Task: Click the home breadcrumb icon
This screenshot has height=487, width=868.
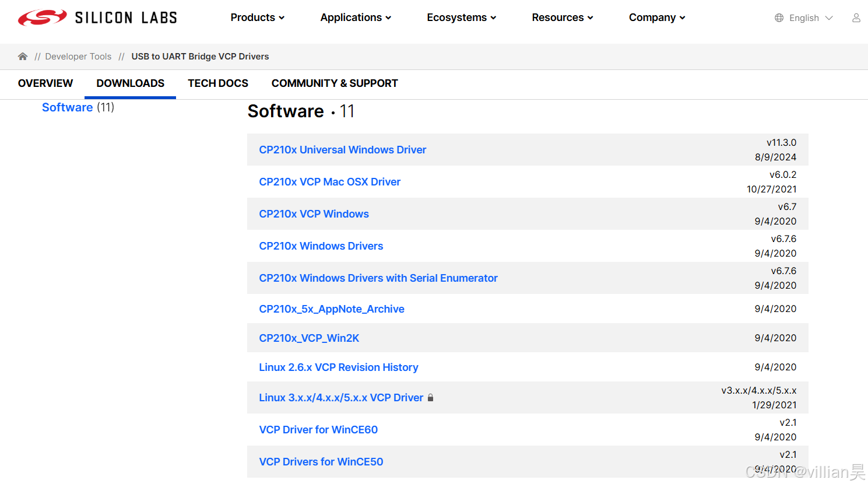Action: click(x=22, y=56)
